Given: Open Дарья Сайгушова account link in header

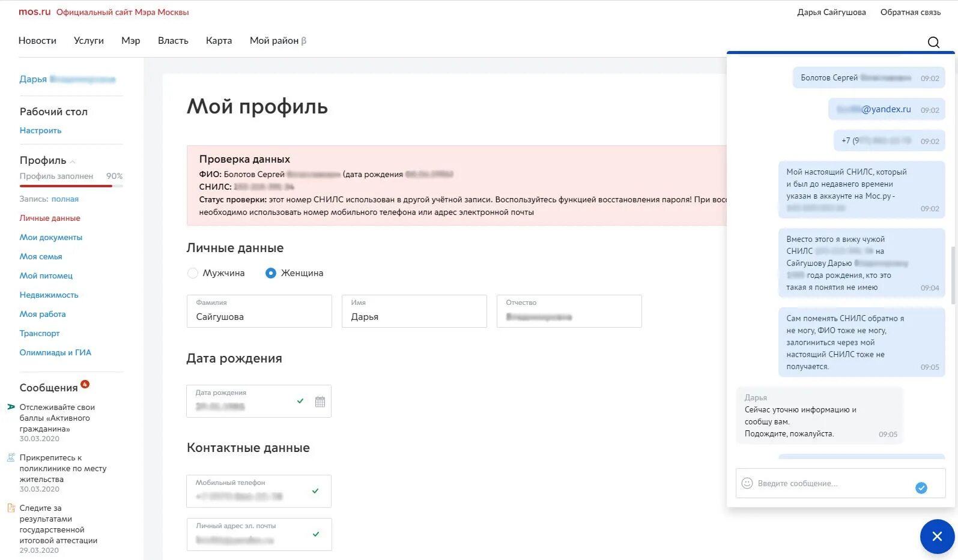Looking at the screenshot, I should click(x=831, y=12).
